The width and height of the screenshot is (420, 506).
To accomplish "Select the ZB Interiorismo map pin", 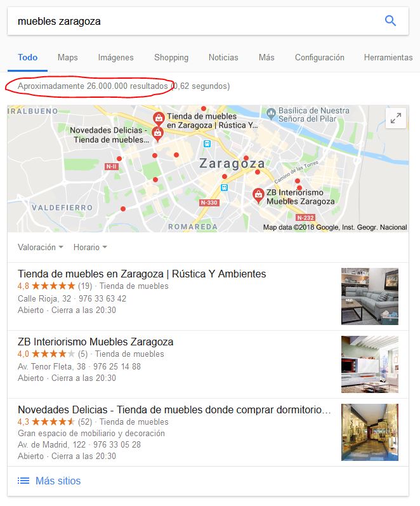I will [258, 196].
